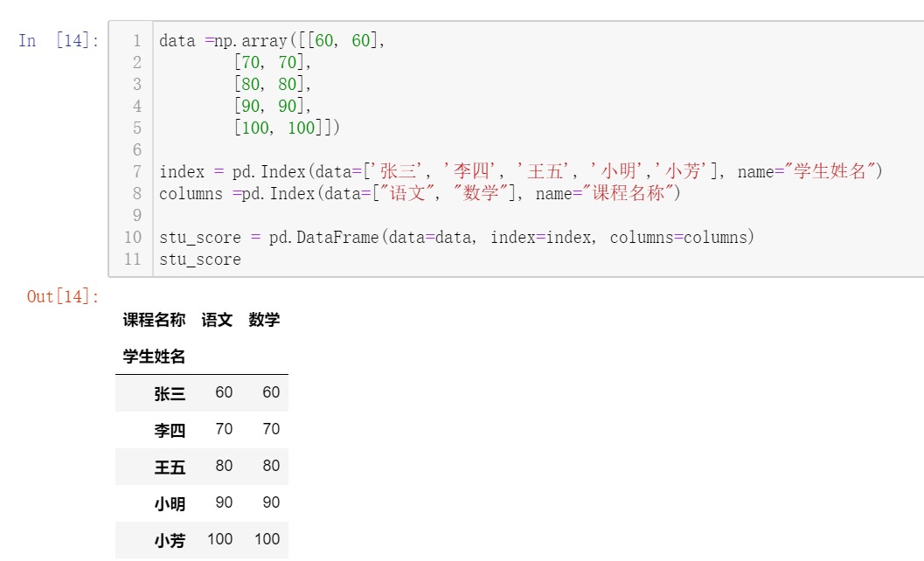
Task: Click the 数学 column header
Action: 264,320
